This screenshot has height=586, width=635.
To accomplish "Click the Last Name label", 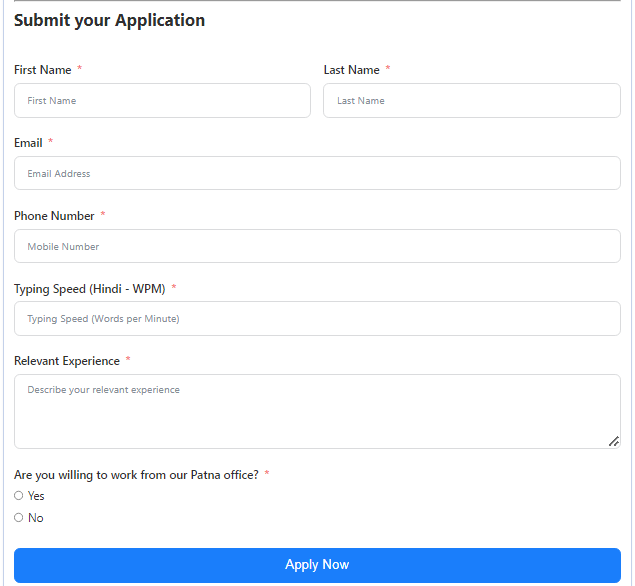I will pyautogui.click(x=351, y=70).
